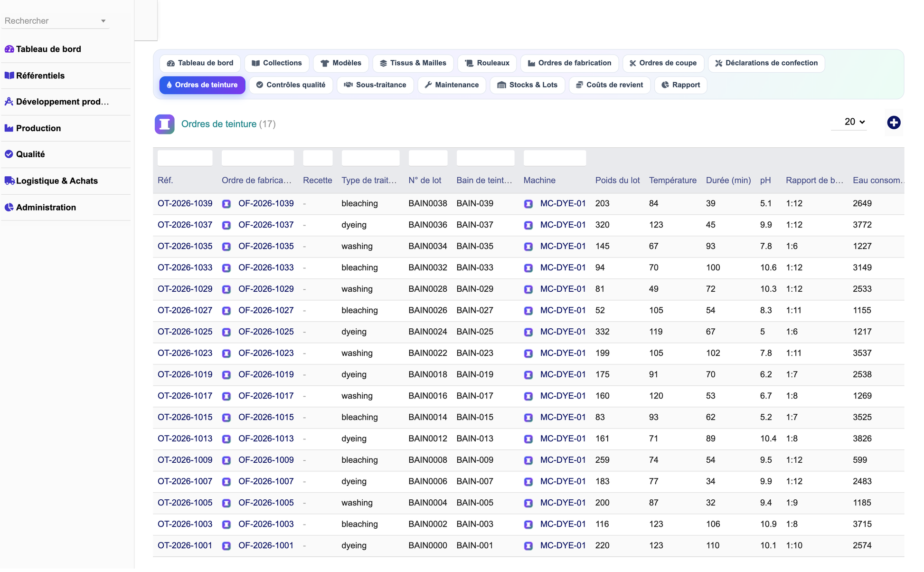Screen dimensions: 924x572
Task: Click the icon beside OF-2026-1039
Action: tap(226, 204)
